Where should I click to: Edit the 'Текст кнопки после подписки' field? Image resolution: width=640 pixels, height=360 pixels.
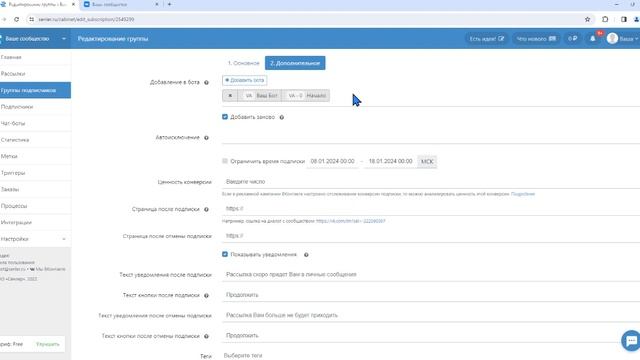click(431, 295)
